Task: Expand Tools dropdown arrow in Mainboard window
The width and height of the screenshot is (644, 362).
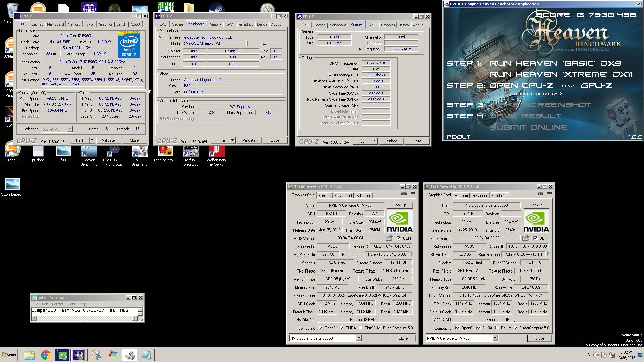Action: point(233,140)
